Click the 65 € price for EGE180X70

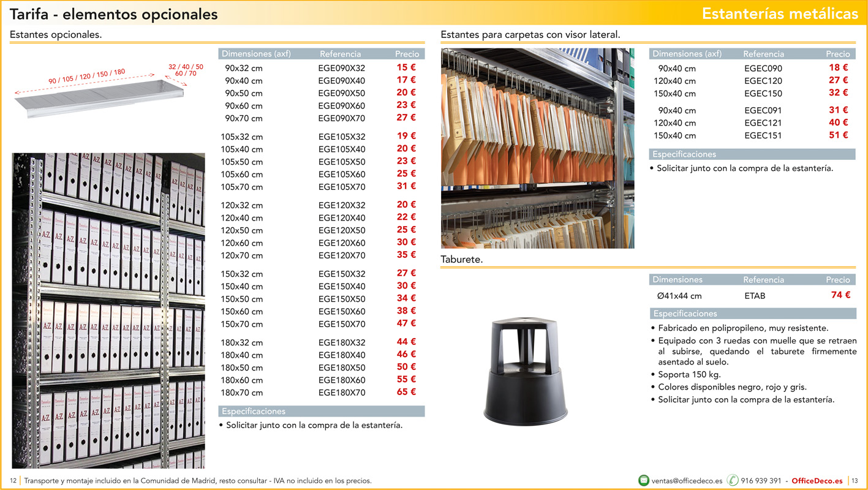click(x=406, y=391)
